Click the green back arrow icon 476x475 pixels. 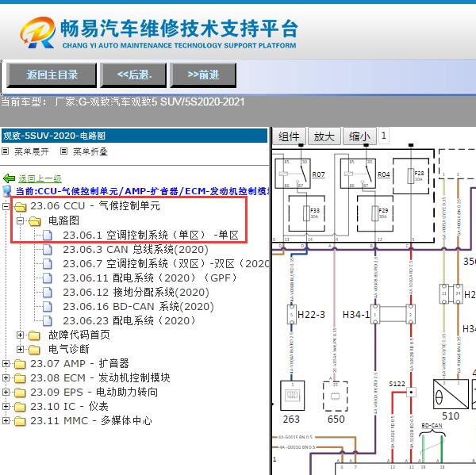(x=9, y=178)
